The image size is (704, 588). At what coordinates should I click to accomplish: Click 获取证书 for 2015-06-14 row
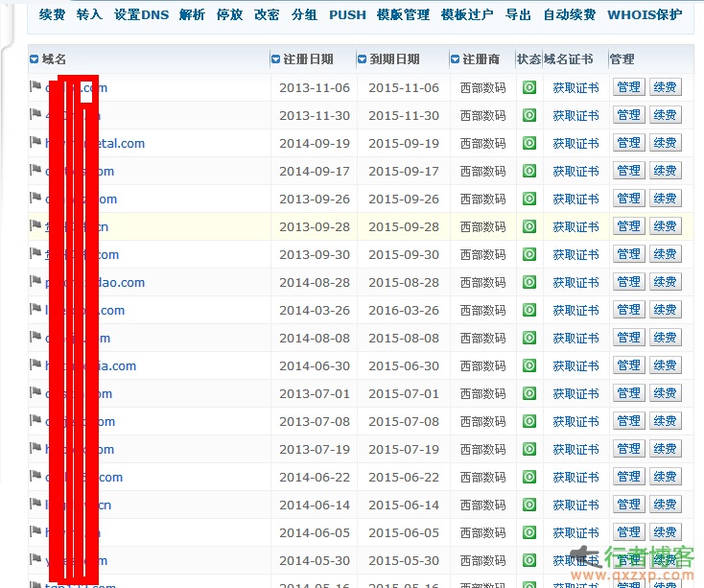pos(576,506)
